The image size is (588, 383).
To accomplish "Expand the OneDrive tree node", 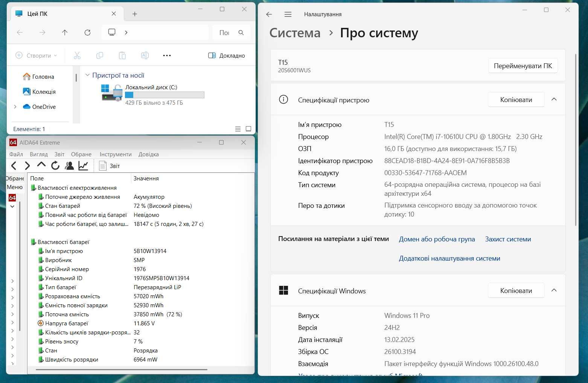I will click(15, 107).
